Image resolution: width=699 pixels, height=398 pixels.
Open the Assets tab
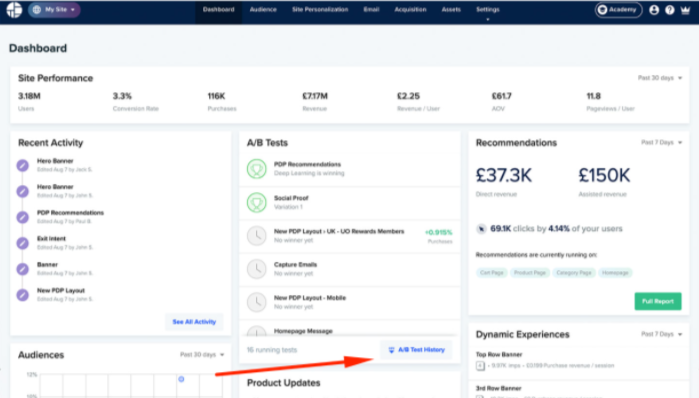click(x=451, y=10)
